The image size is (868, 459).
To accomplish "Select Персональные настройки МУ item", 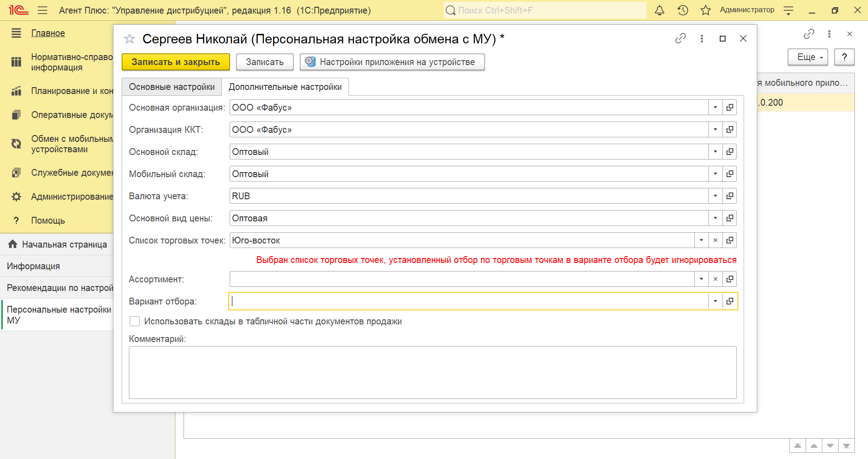I will coord(57,315).
